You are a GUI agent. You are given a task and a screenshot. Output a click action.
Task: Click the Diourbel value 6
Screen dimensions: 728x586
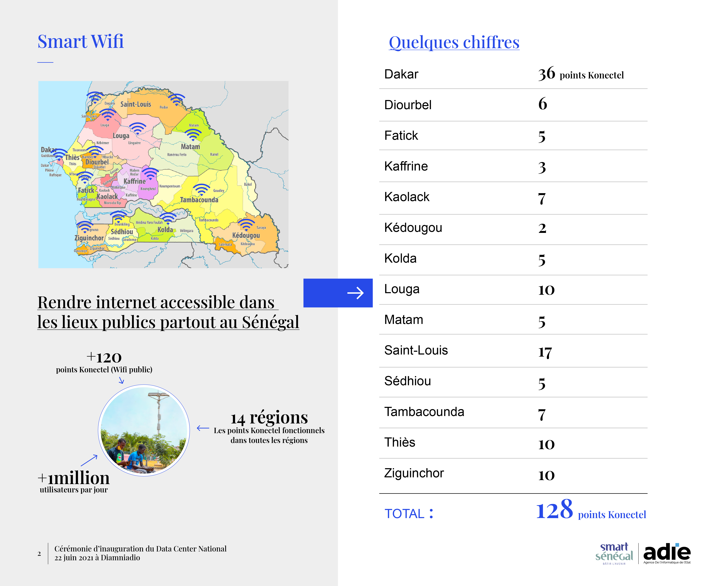point(543,104)
